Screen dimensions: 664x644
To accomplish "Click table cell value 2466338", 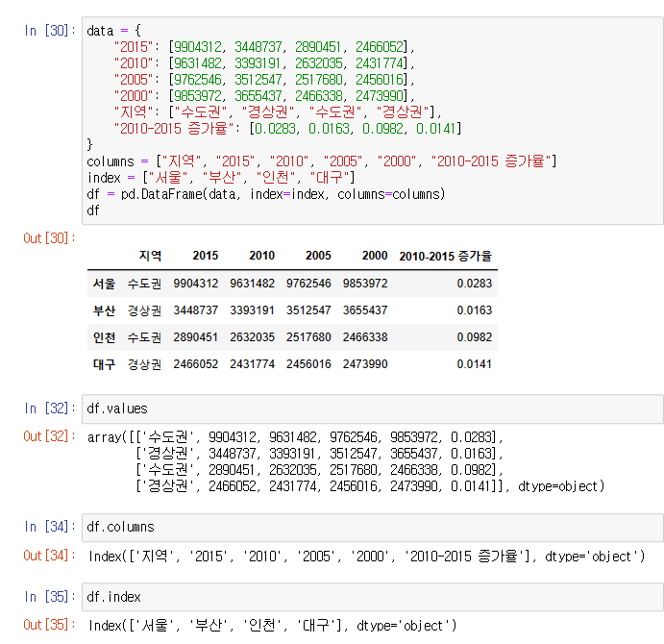I will coord(365,337).
